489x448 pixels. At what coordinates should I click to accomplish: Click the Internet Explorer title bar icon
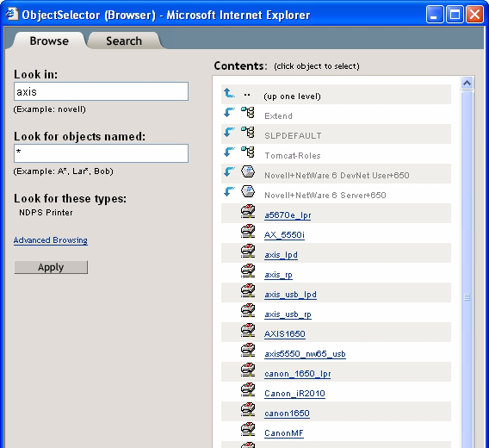tap(11, 15)
